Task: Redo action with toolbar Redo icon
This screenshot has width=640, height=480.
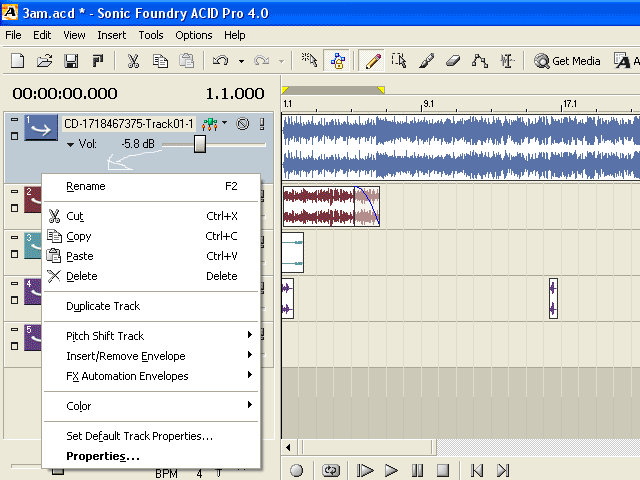Action: pyautogui.click(x=262, y=61)
